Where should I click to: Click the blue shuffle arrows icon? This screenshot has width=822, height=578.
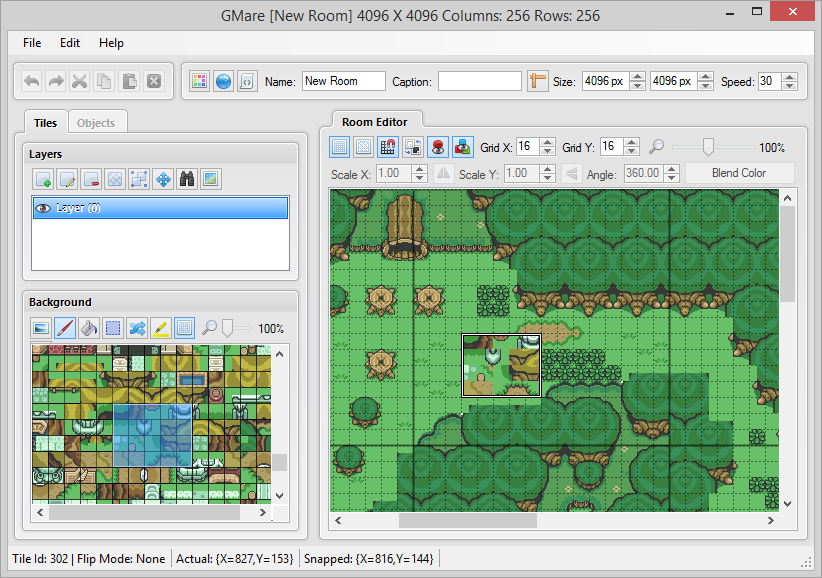tap(137, 329)
